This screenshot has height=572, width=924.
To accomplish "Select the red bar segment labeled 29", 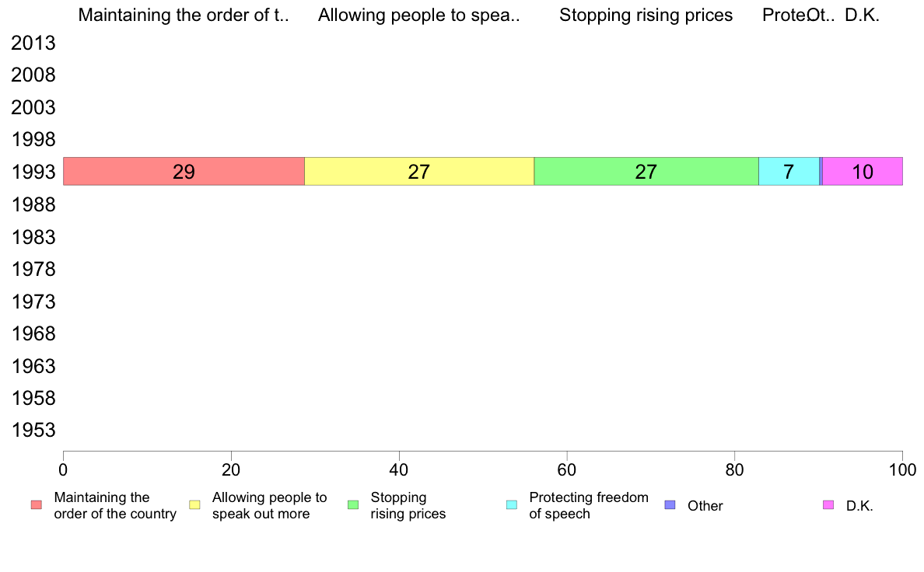I will point(184,172).
